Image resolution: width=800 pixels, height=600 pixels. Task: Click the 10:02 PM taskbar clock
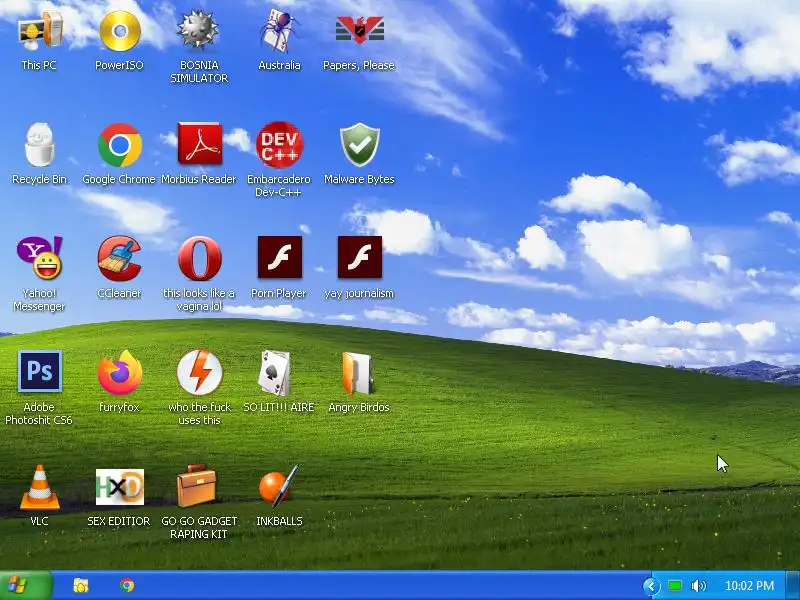[x=749, y=586]
